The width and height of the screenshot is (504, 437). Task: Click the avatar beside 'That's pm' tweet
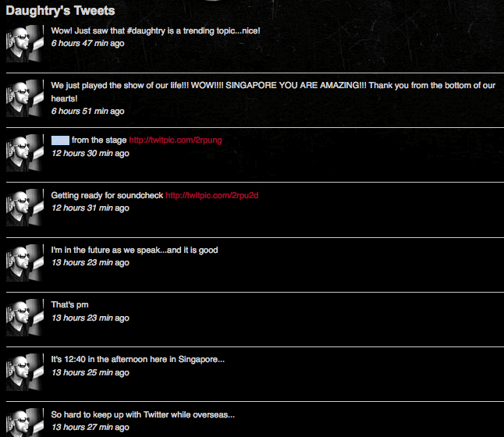25,318
